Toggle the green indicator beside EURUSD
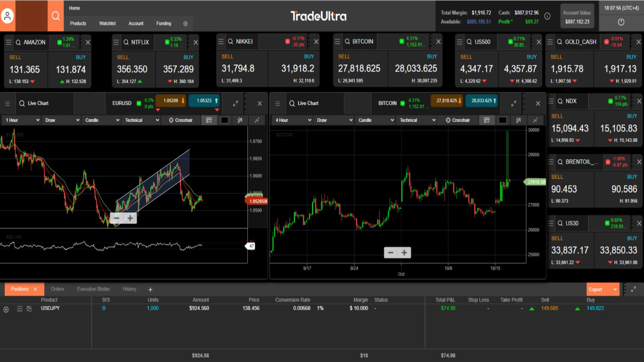 point(139,103)
